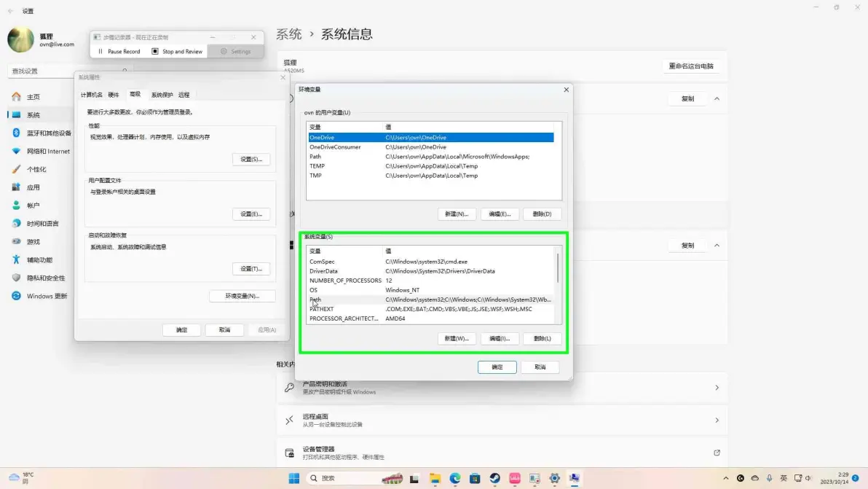Click Stop and Review in Steps Recorder
Image resolution: width=868 pixels, height=489 pixels.
point(177,52)
